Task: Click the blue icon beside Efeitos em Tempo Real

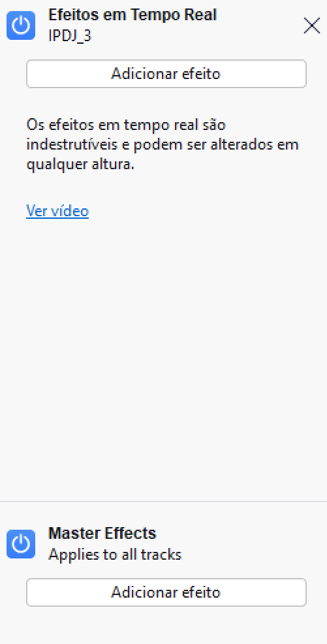Action: click(21, 26)
